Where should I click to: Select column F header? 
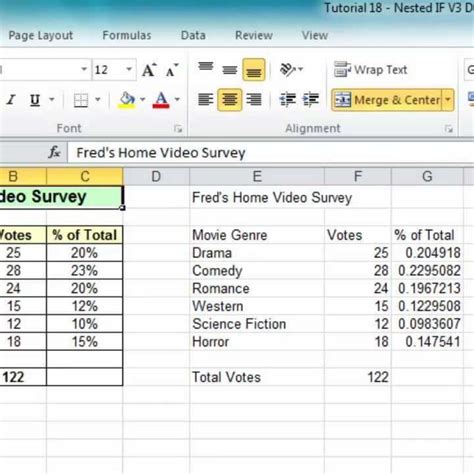tap(358, 176)
